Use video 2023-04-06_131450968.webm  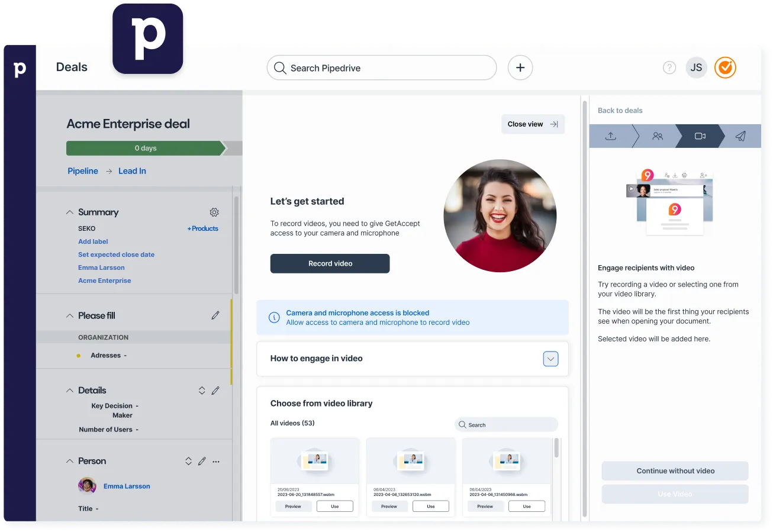pyautogui.click(x=526, y=507)
